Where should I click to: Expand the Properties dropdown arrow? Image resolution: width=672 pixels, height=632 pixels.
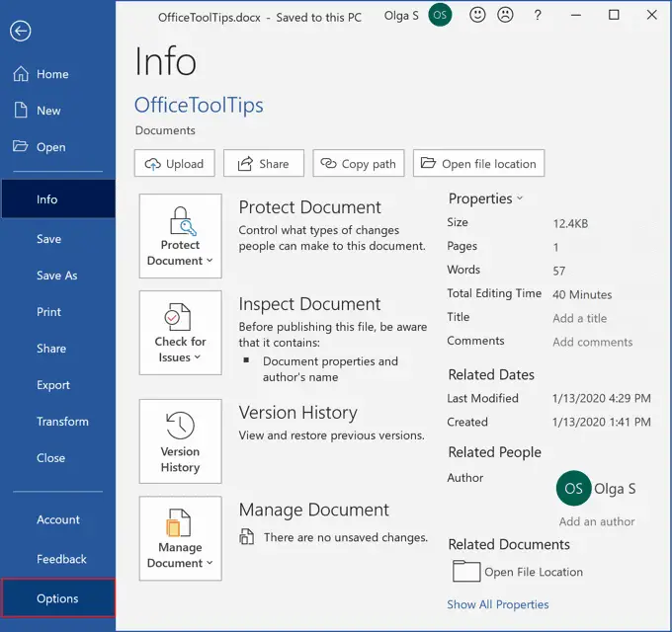pos(520,198)
